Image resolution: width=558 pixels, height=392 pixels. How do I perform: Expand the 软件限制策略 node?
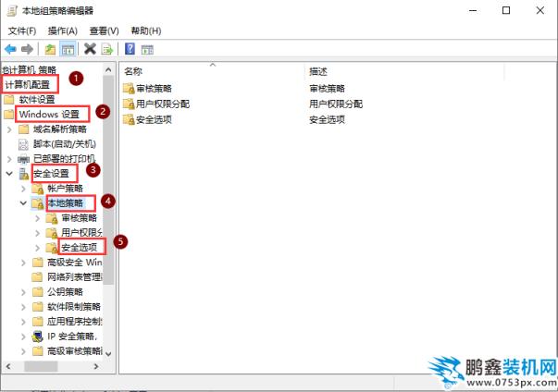(x=23, y=307)
